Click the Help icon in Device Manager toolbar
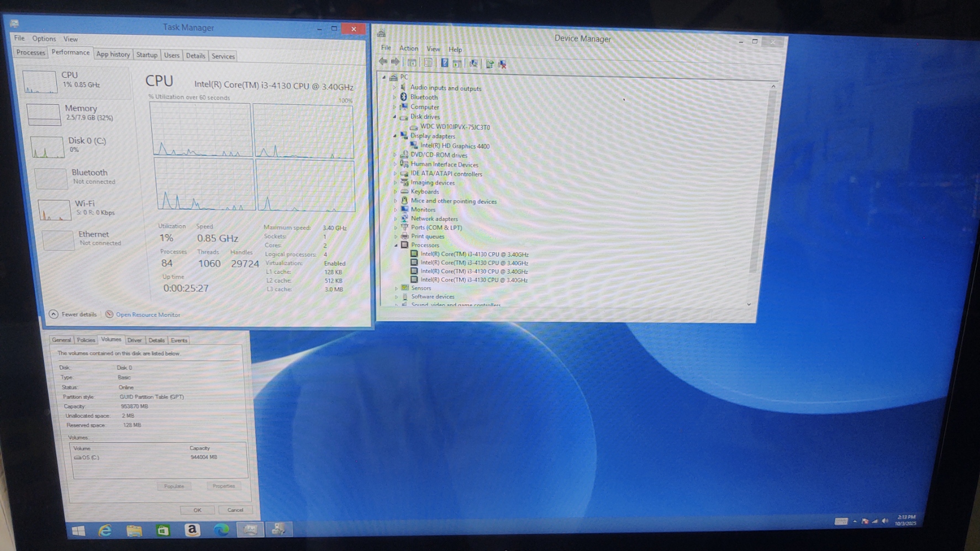980x551 pixels. (x=444, y=63)
